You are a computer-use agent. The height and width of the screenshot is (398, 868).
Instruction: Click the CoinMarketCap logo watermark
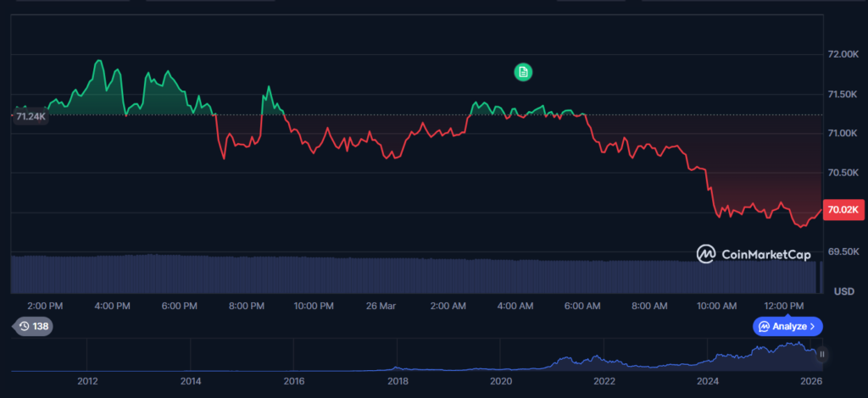pyautogui.click(x=754, y=253)
